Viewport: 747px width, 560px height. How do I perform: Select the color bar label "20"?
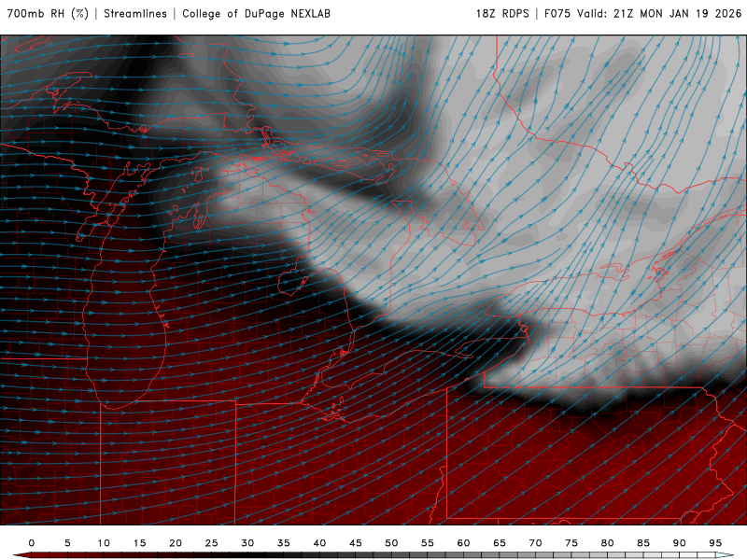point(176,543)
